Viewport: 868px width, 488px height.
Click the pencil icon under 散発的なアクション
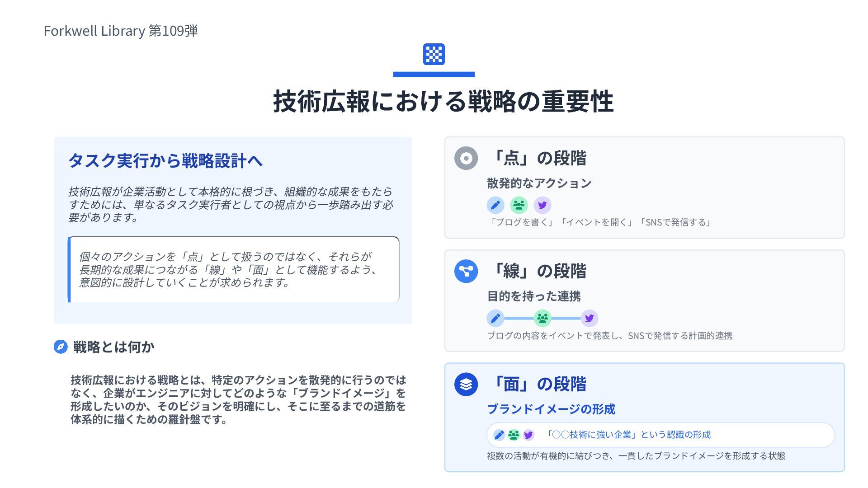tap(495, 205)
